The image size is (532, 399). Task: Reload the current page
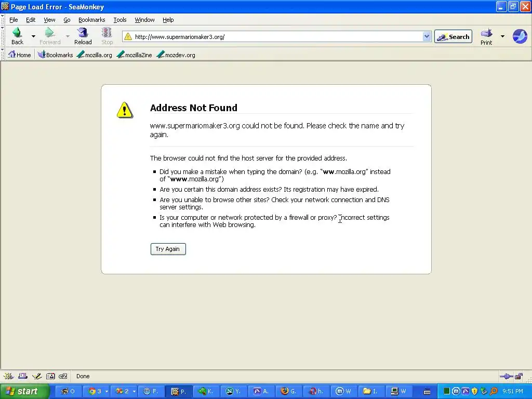83,36
